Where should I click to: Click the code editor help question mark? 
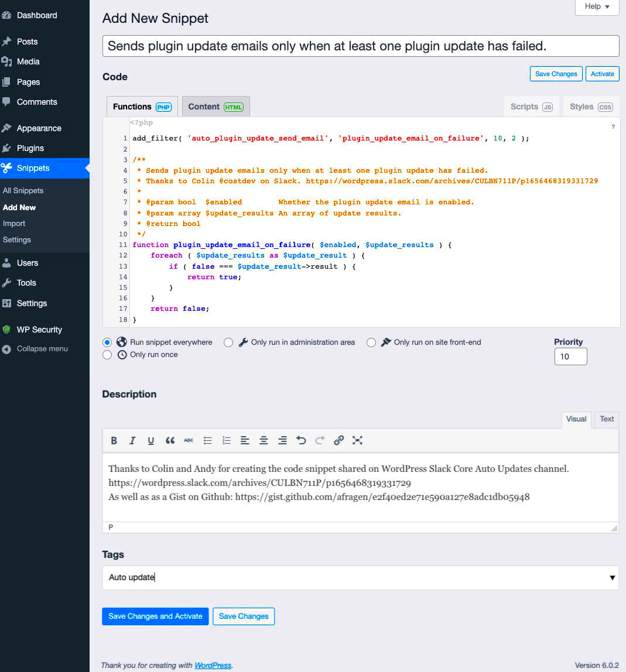point(613,127)
